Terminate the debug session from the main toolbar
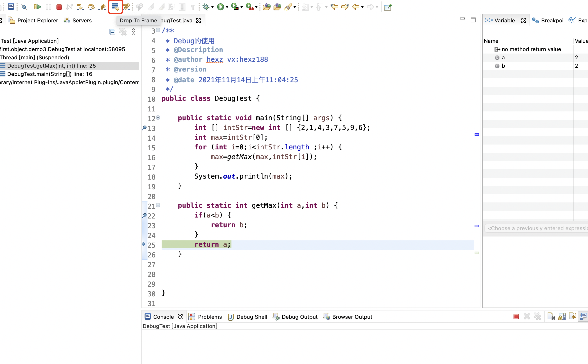588x364 pixels. [x=59, y=7]
